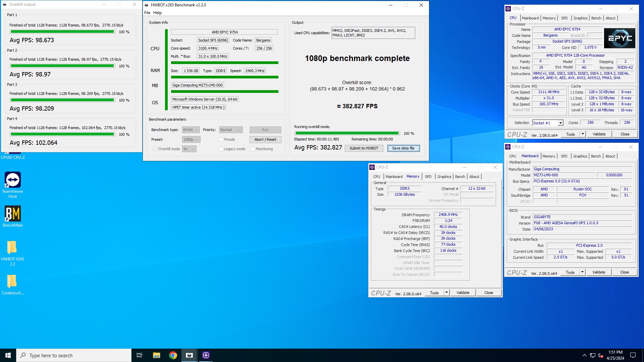The height and width of the screenshot is (362, 644).
Task: Click BIOS version F08 AGESA field
Action: click(582, 223)
